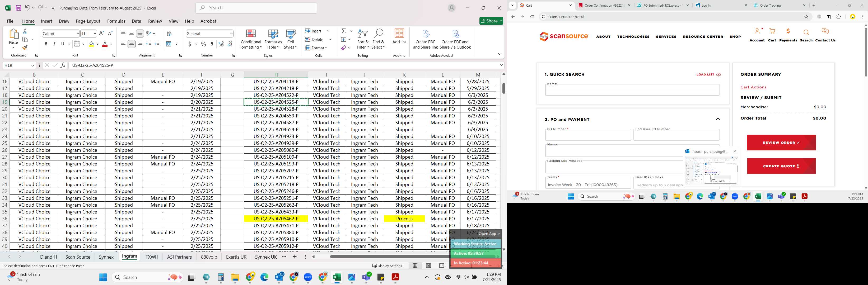Open Find & Select dropdown
This screenshot has height=285, width=868.
point(378,39)
